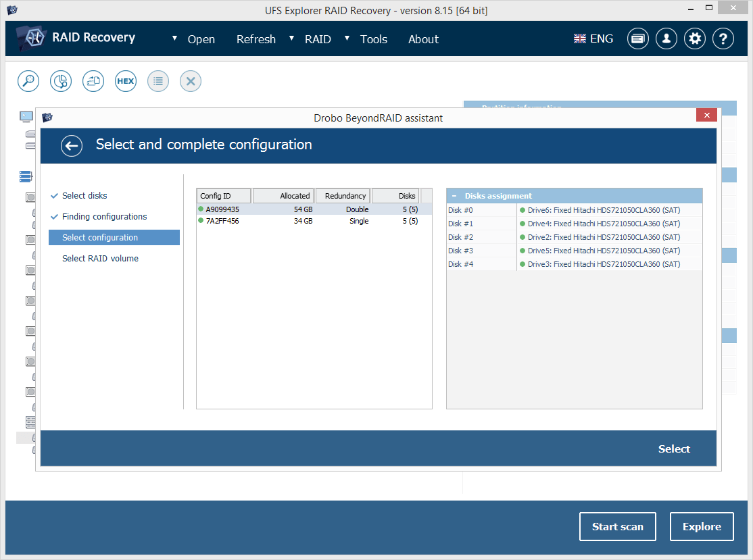Switch language via ENG selector

[x=601, y=39]
